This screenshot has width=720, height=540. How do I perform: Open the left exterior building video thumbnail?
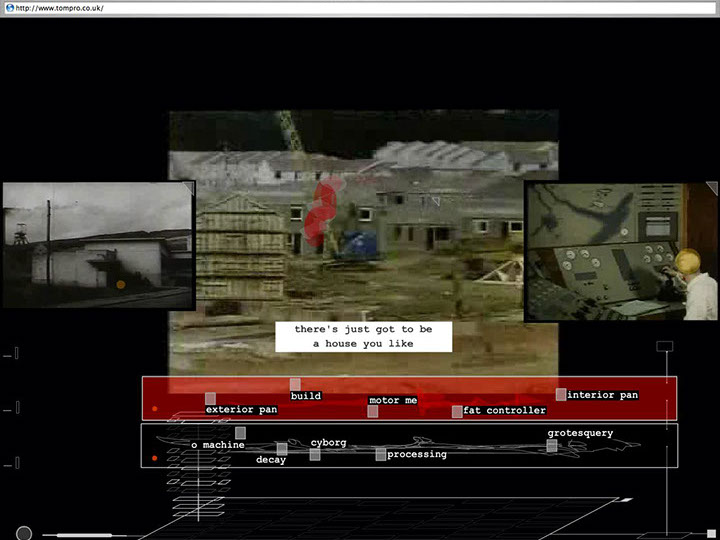coord(97,245)
